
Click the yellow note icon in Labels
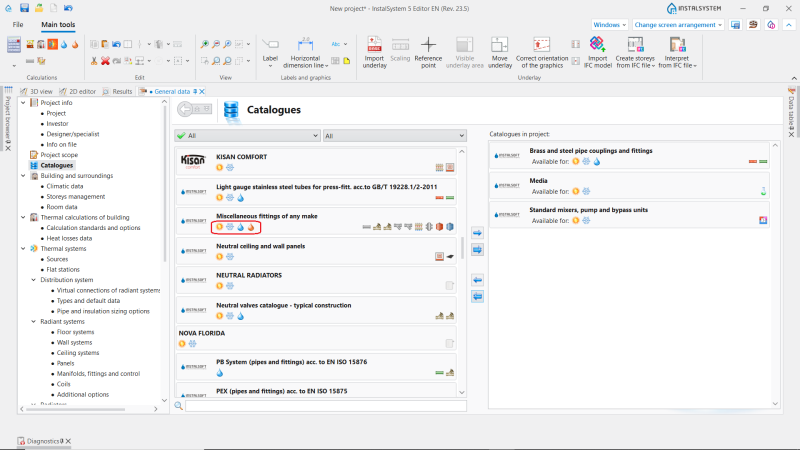[x=346, y=61]
